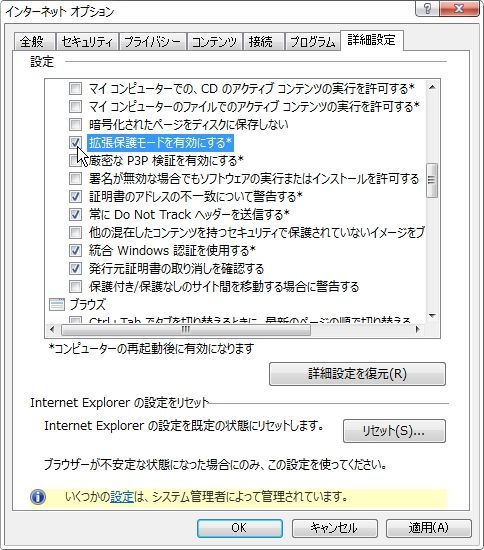Click the settings list scroll up arrow
The image size is (484, 550).
click(x=432, y=87)
